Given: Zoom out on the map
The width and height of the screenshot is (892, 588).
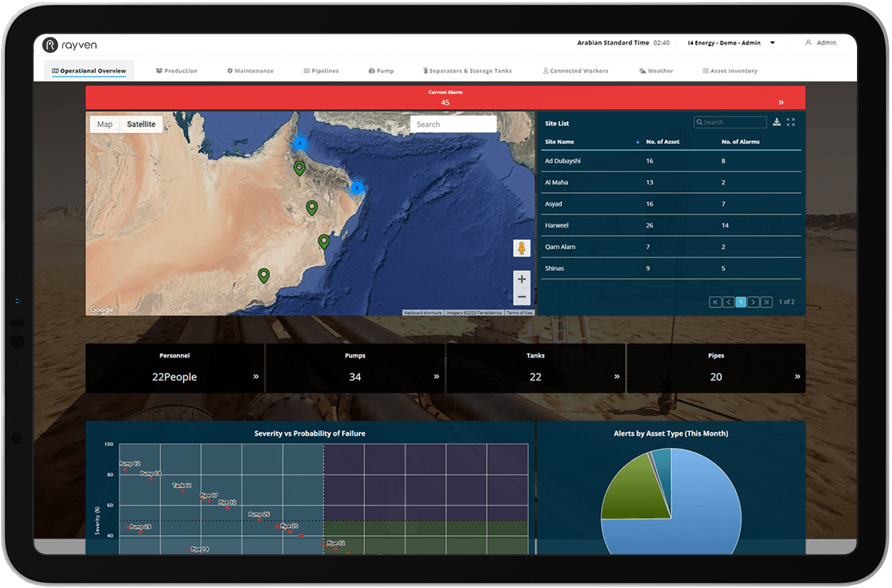Looking at the screenshot, I should [x=521, y=296].
